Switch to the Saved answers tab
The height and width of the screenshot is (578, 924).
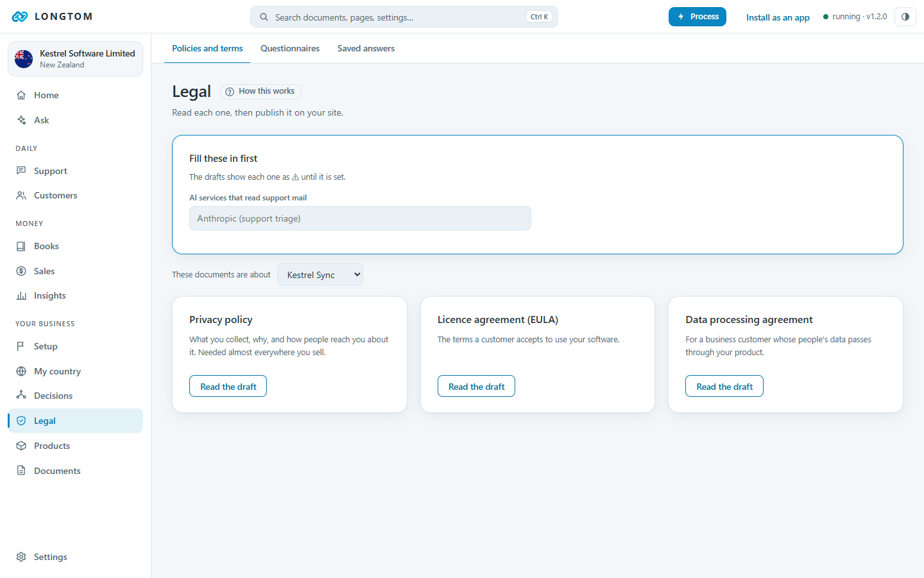[366, 48]
